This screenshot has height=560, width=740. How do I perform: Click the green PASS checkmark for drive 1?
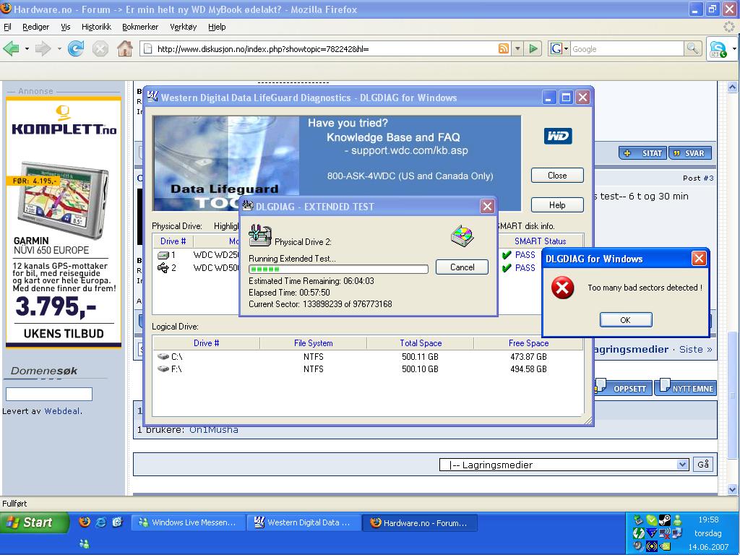pos(507,255)
